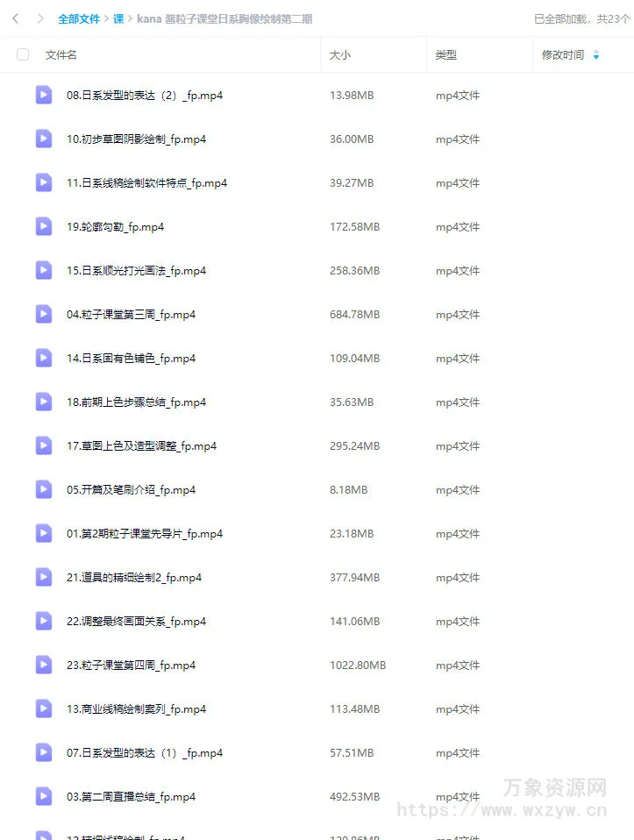Click video icon beside 03.第二周直播总结
634x840 pixels.
44,797
